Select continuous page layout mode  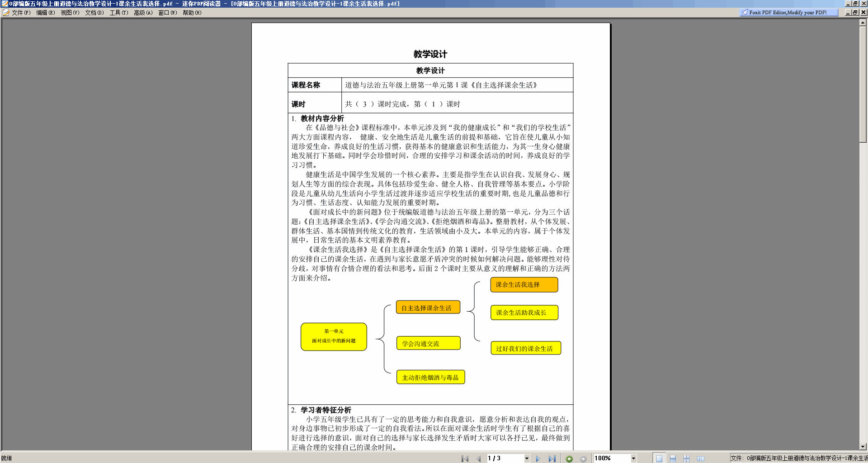673,458
